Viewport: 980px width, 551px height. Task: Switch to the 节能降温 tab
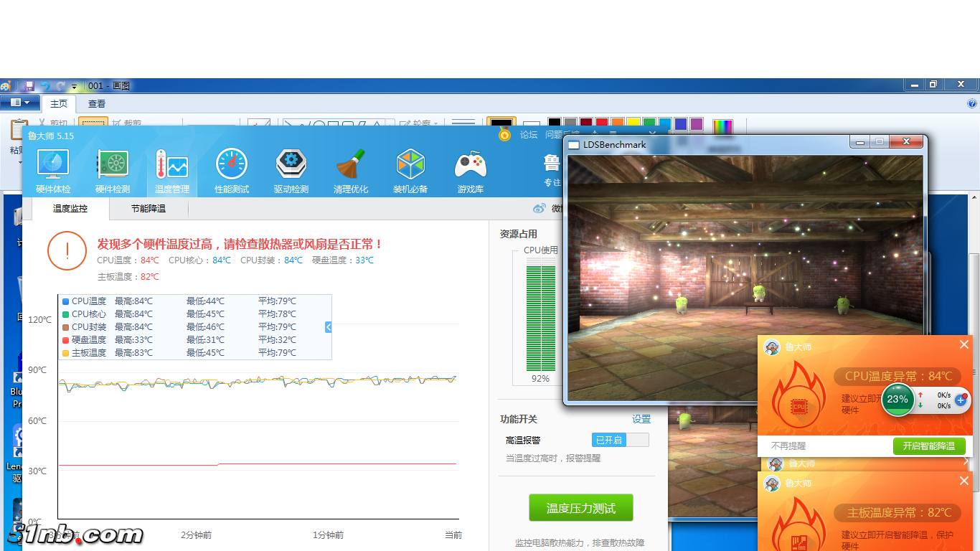149,209
